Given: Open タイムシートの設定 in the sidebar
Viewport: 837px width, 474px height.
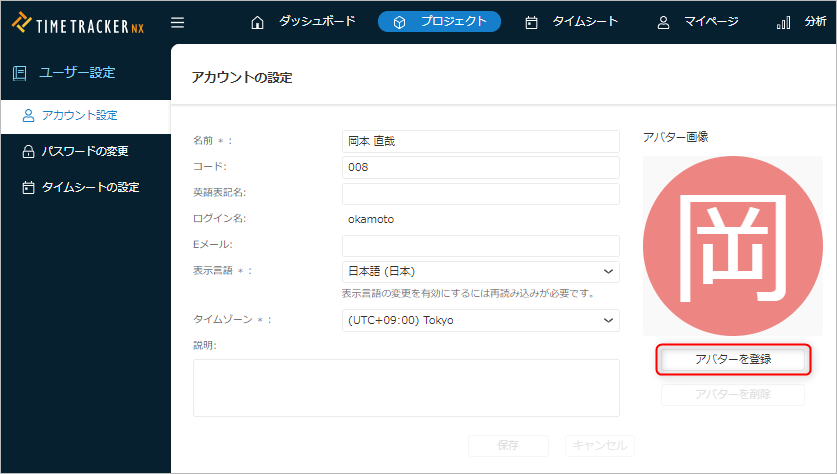Looking at the screenshot, I should (x=89, y=187).
